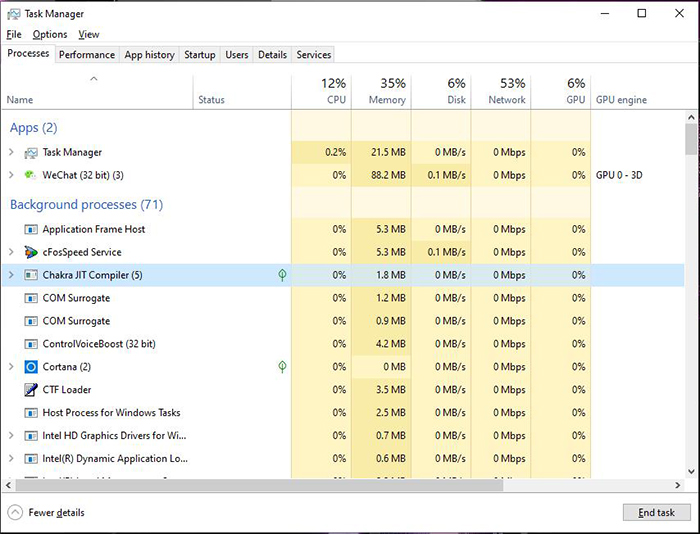Click the Chakra JIT Compiler icon
Image resolution: width=700 pixels, height=534 pixels.
coord(31,275)
